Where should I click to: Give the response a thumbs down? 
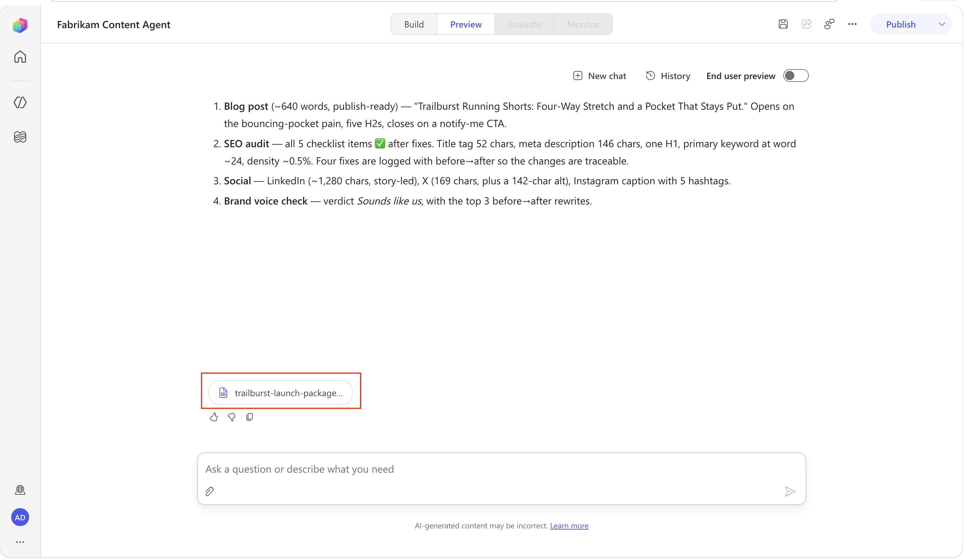tap(232, 417)
